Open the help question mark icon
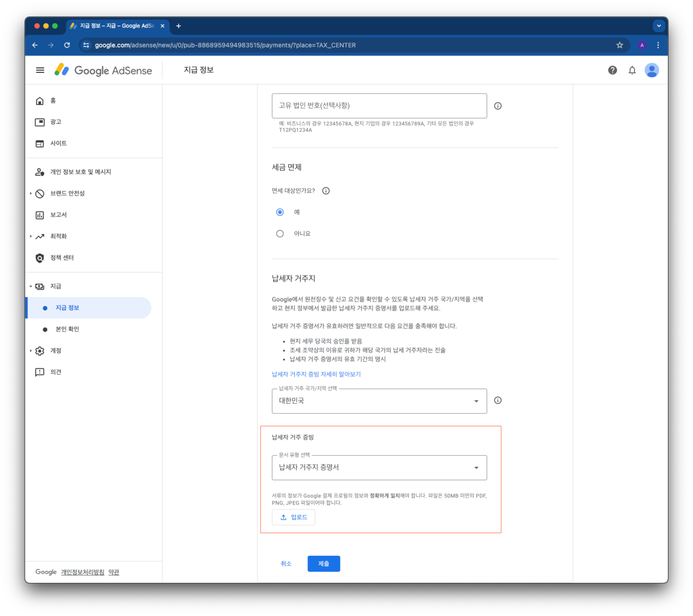Viewport: 693px width, 616px height. click(x=612, y=70)
